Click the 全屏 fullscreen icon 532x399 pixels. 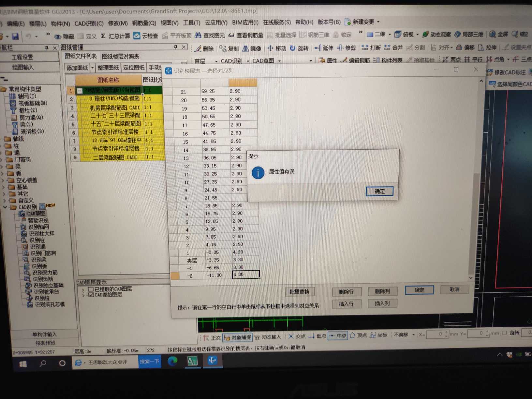(x=493, y=34)
